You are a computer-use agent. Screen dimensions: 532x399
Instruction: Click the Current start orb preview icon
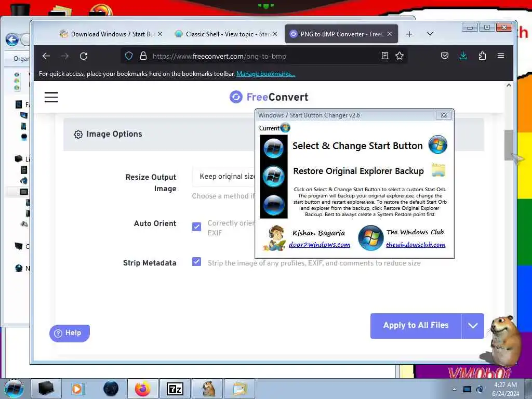click(x=285, y=128)
